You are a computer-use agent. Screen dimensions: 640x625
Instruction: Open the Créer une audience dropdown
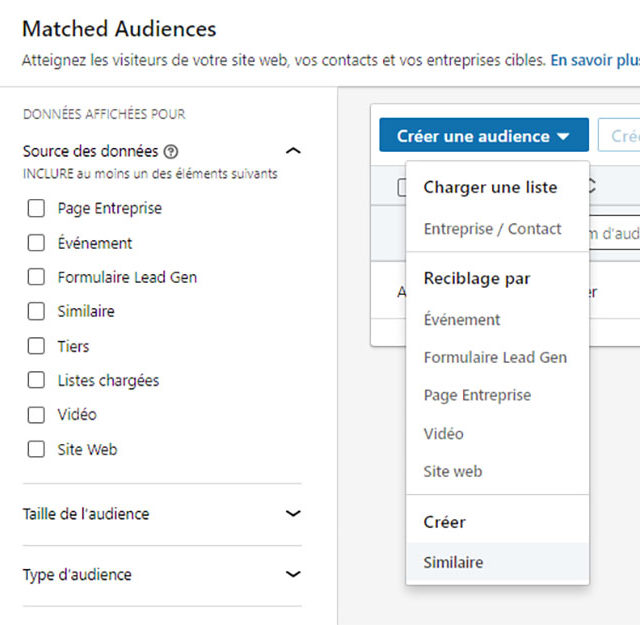(484, 135)
